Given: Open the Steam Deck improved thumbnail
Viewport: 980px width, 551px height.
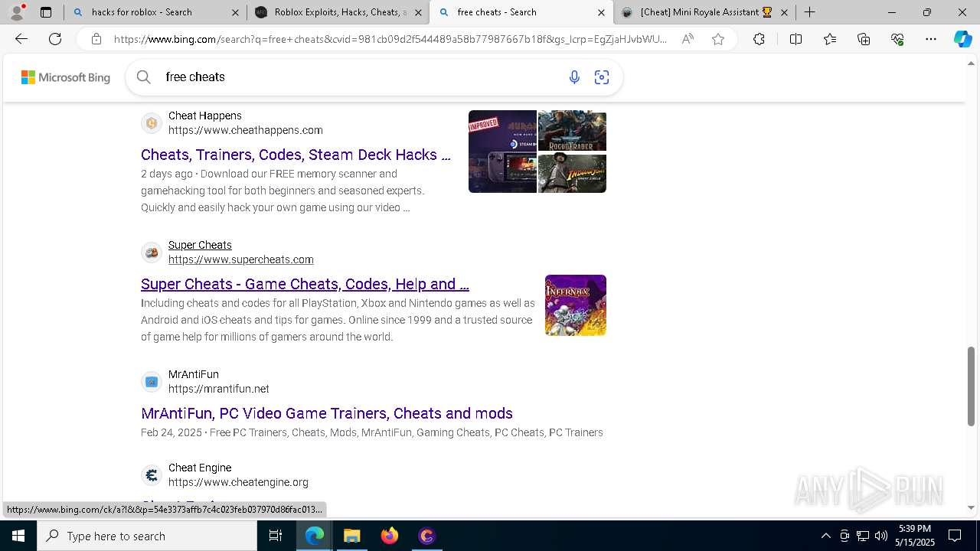Looking at the screenshot, I should click(502, 152).
